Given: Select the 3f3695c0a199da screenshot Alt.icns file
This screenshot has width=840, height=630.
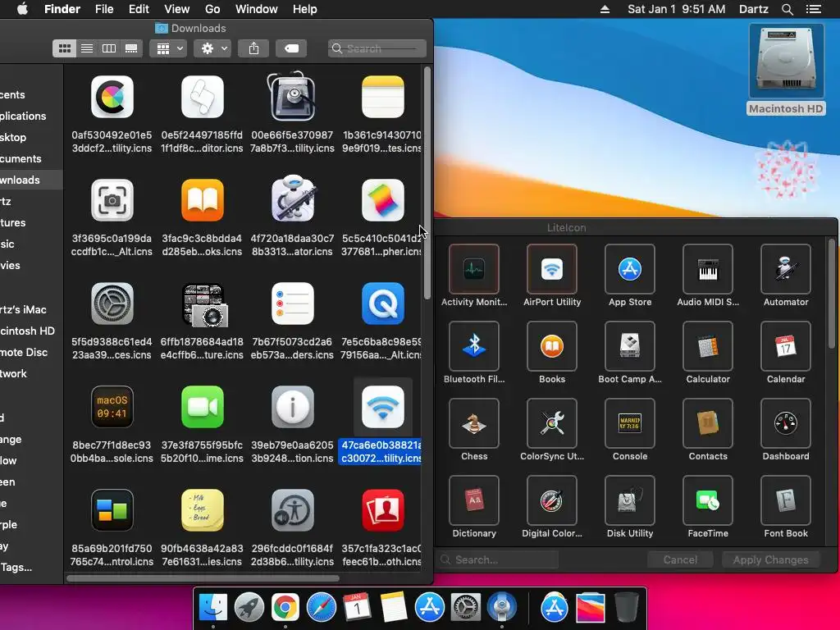Looking at the screenshot, I should tap(112, 200).
